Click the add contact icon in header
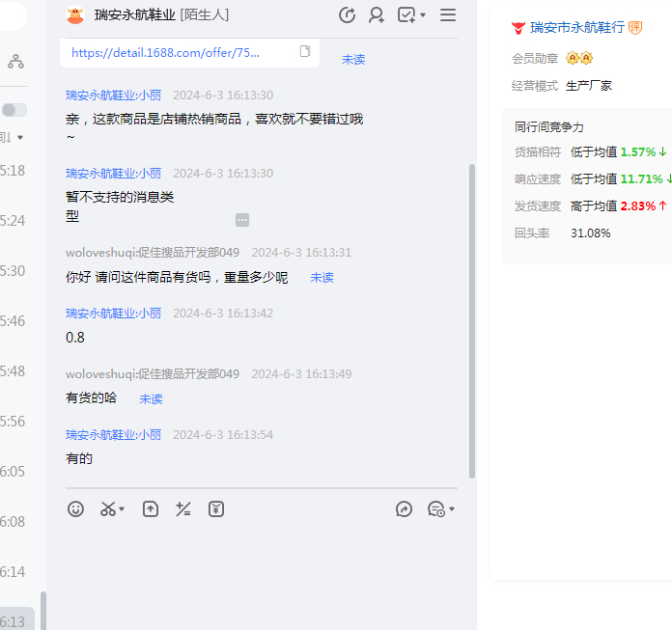 [x=377, y=14]
